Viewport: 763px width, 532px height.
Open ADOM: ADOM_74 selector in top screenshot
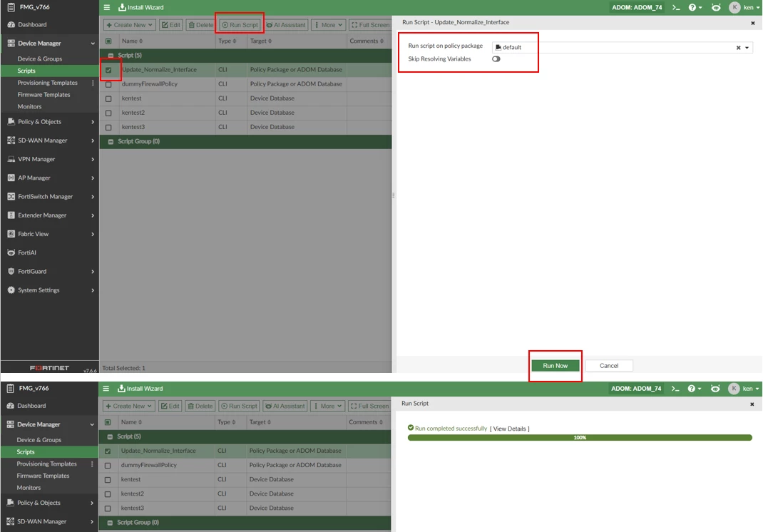click(637, 7)
